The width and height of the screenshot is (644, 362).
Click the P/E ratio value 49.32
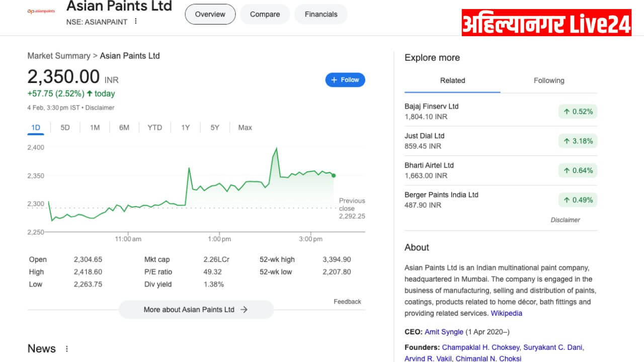pos(212,272)
